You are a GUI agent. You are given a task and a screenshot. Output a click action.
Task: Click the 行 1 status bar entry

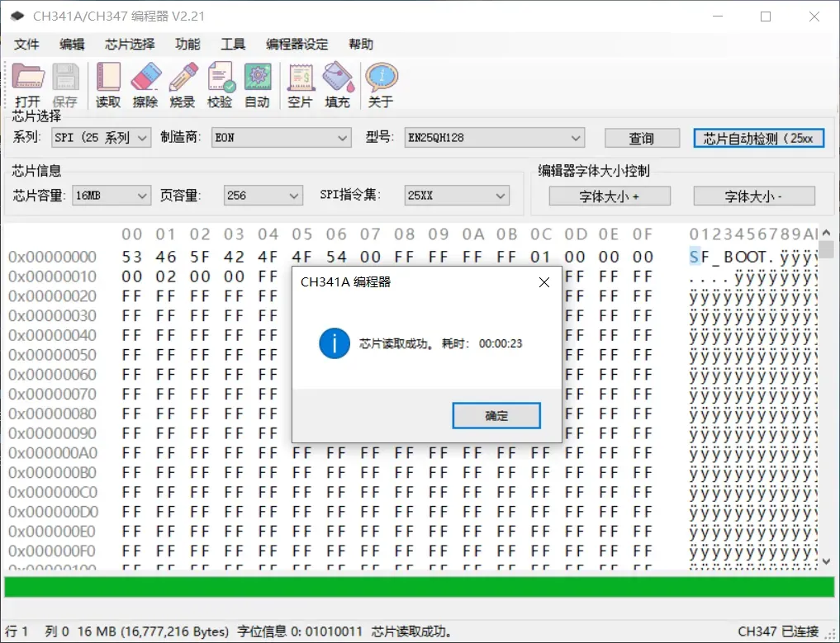click(x=17, y=631)
